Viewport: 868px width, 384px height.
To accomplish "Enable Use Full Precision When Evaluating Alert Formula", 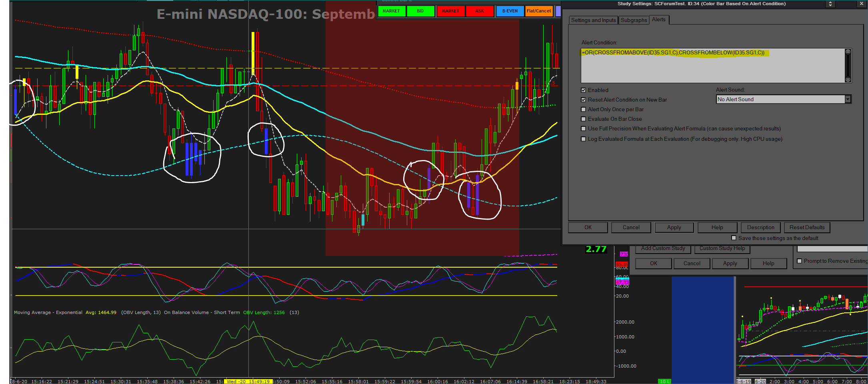I will tap(584, 129).
